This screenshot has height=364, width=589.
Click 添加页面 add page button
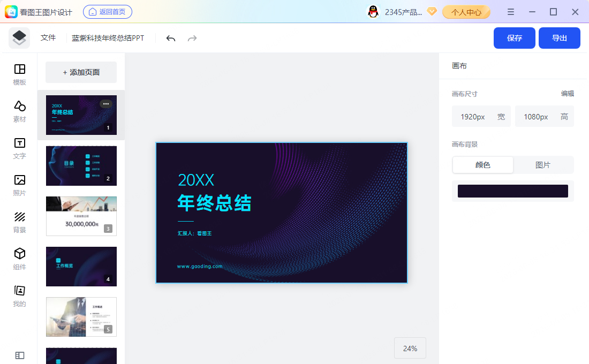81,72
